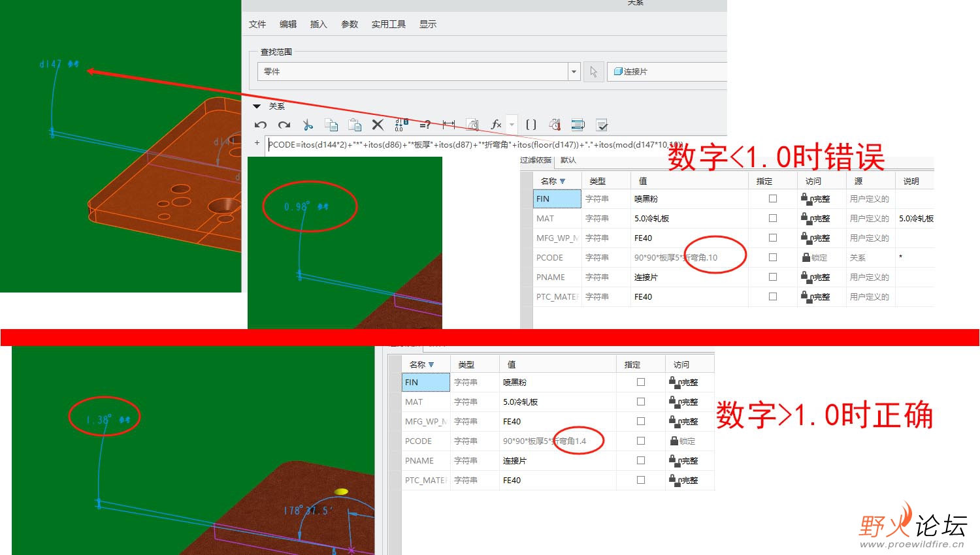Open the 文件 menu
Viewport: 980px width, 555px height.
point(257,24)
